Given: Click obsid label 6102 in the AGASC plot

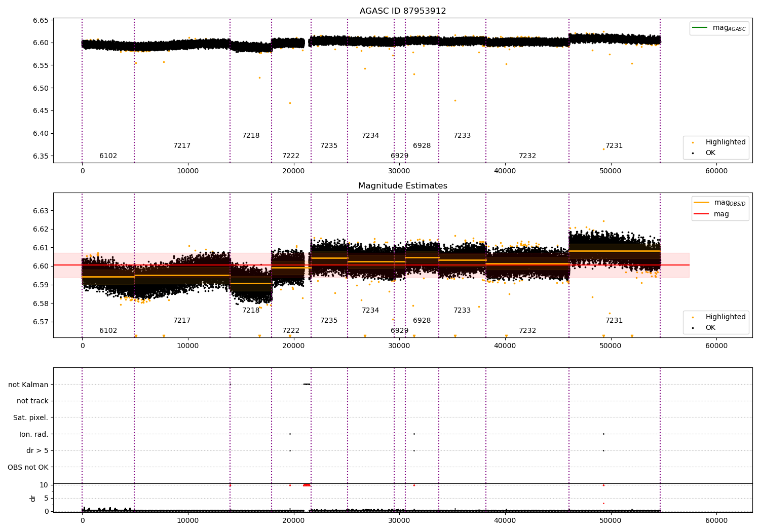Looking at the screenshot, I should [108, 156].
